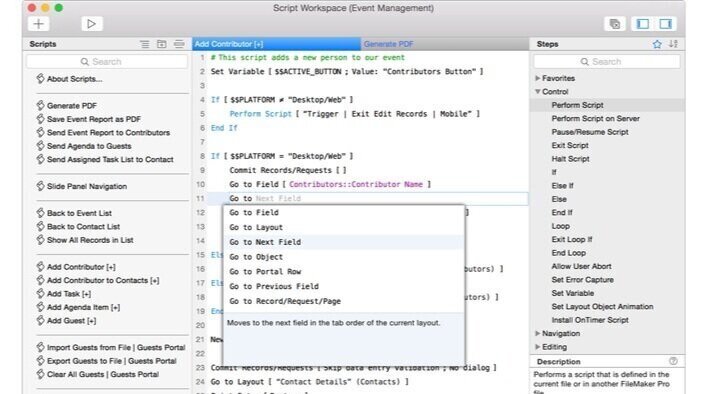Select Send Assigned Task List to Contact
This screenshot has height=394, width=702.
click(105, 159)
